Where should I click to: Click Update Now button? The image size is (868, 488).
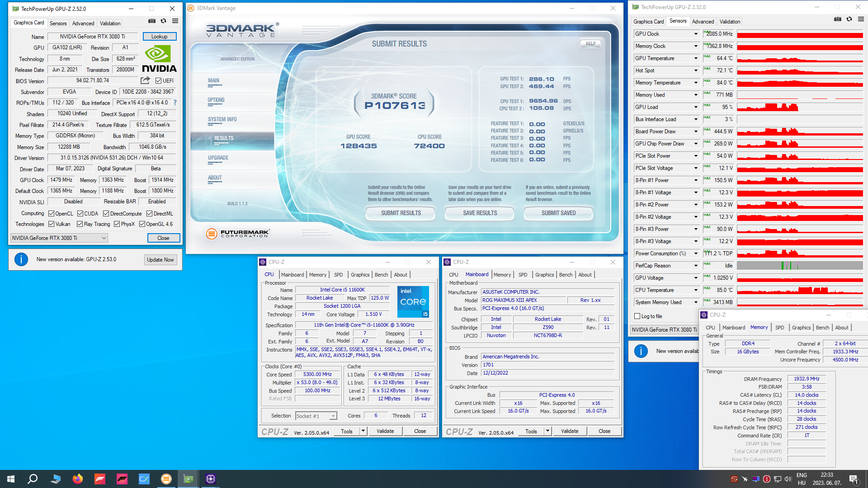point(160,260)
